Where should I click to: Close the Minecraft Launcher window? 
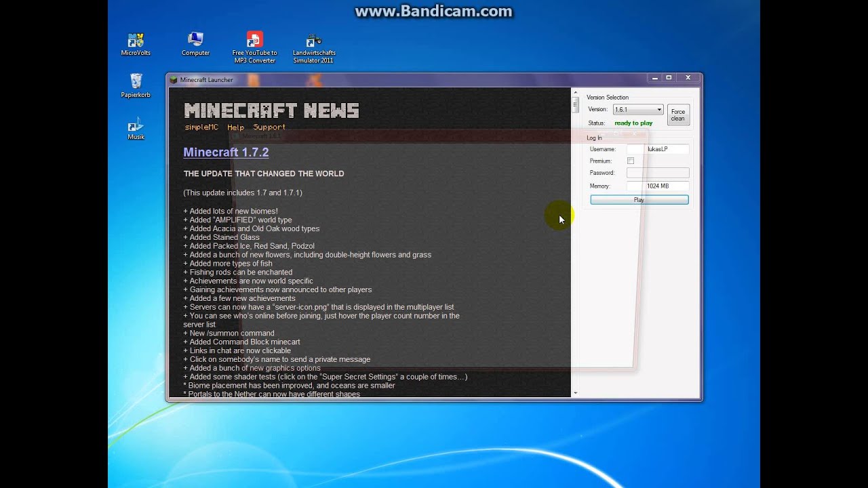[x=688, y=78]
